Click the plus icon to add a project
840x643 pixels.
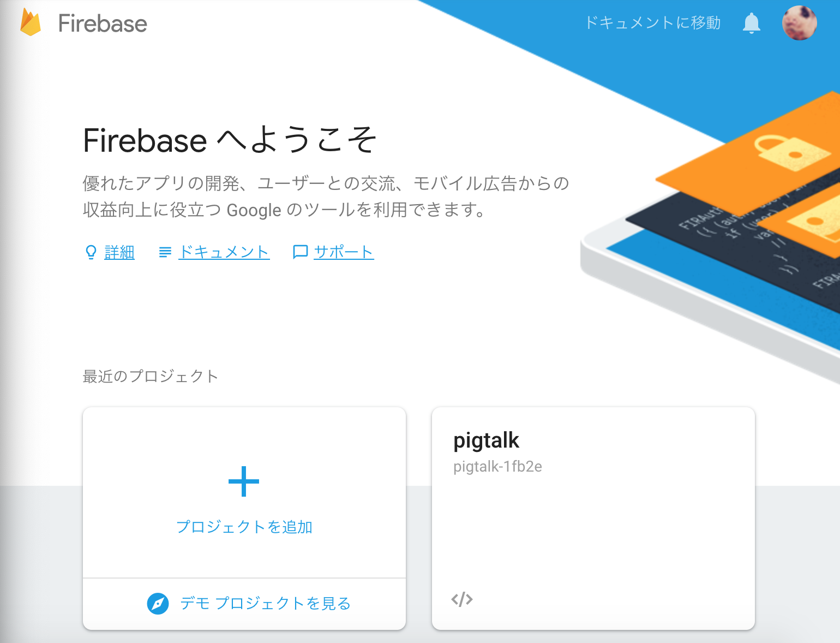[x=244, y=481]
